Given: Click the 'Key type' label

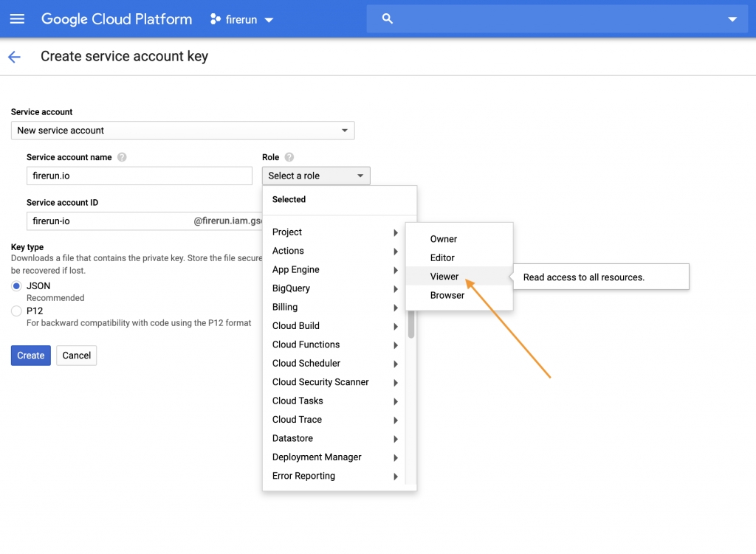Looking at the screenshot, I should 27,247.
